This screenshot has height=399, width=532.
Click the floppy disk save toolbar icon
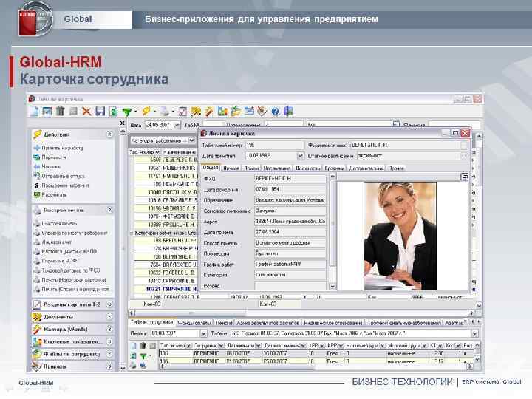click(x=100, y=112)
